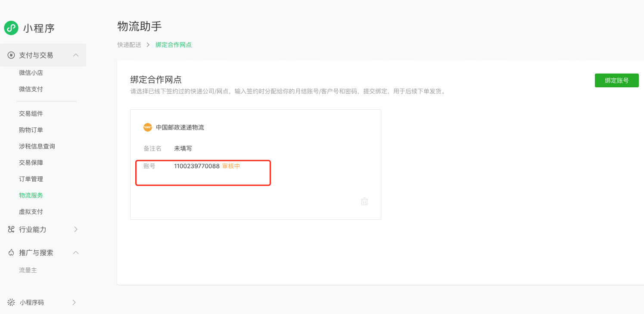This screenshot has width=644, height=314.
Task: Open 物流服务 menu item
Action: (31, 195)
